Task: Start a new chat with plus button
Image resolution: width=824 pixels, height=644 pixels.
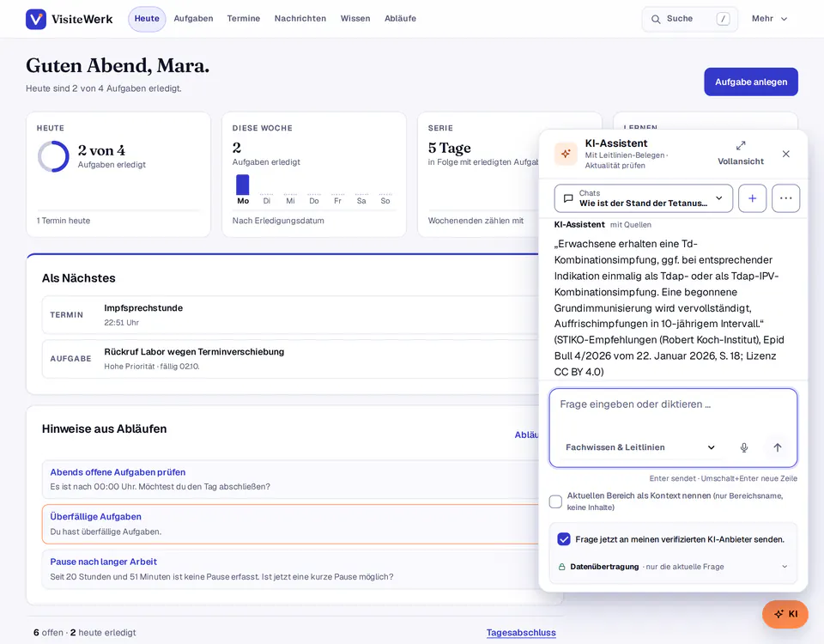Action: pos(752,198)
